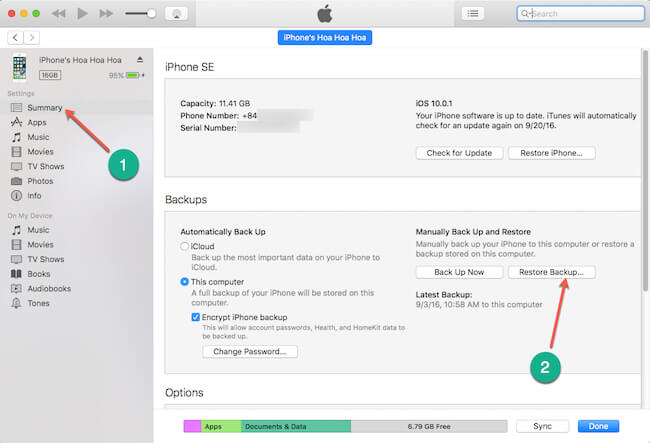Click the vertical scrollbar on the right
The image size is (650, 443).
pos(645,170)
